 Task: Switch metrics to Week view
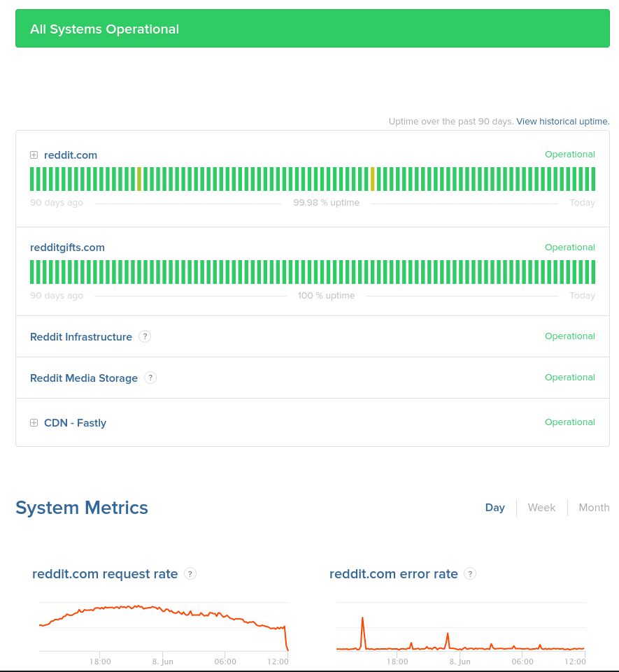[x=541, y=508]
